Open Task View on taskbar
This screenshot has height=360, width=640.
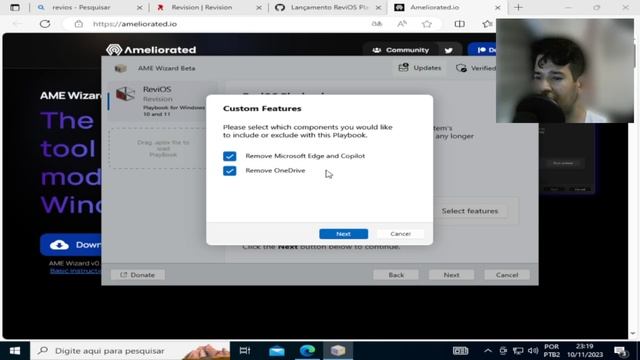pyautogui.click(x=245, y=351)
